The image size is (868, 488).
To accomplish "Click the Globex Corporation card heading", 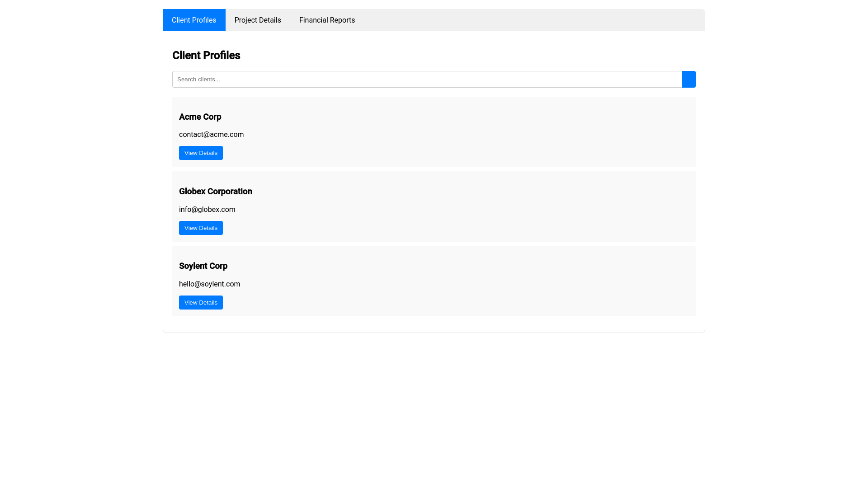I will (215, 191).
